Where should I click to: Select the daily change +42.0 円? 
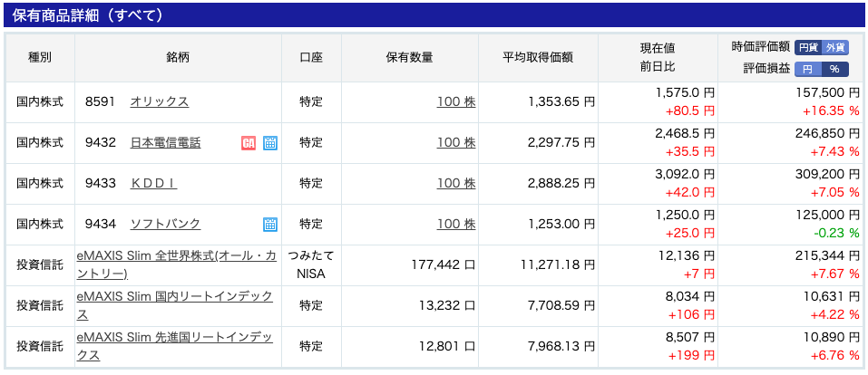coord(689,192)
